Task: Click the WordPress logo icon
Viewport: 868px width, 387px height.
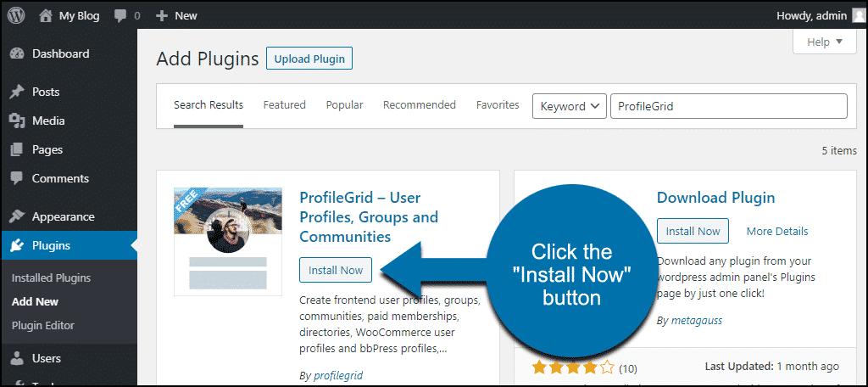Action: [16, 16]
